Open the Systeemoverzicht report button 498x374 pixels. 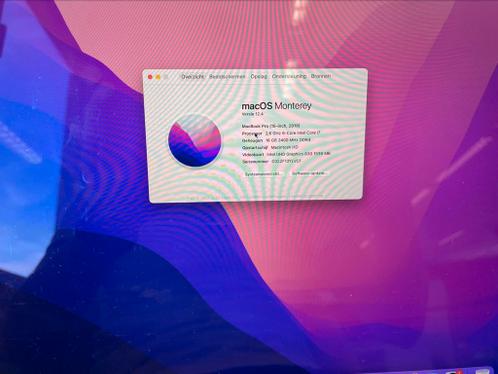(x=263, y=174)
